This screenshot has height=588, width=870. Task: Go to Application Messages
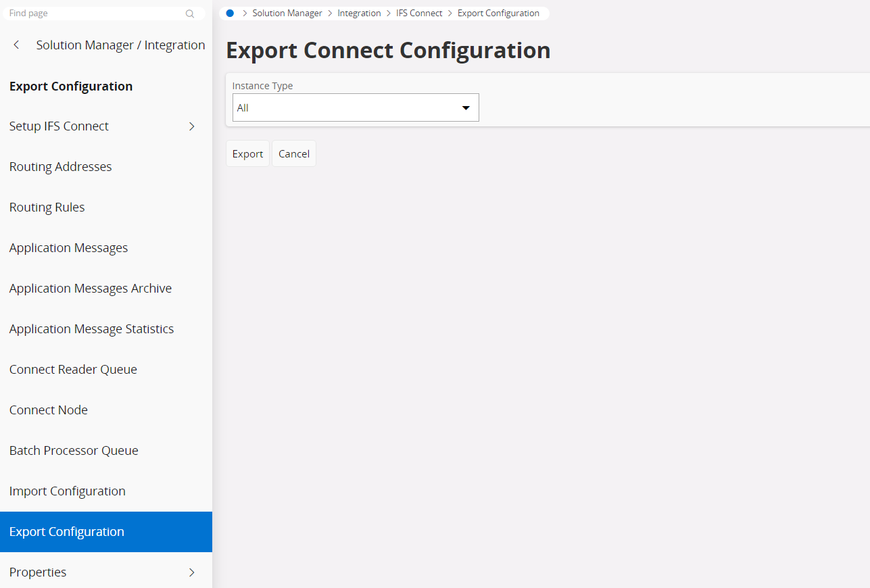[x=68, y=248]
